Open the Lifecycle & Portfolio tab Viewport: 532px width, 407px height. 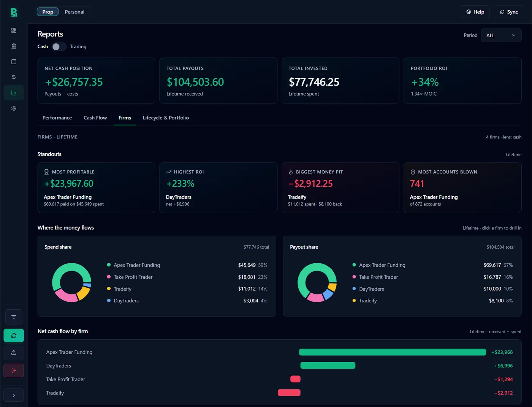(x=166, y=118)
